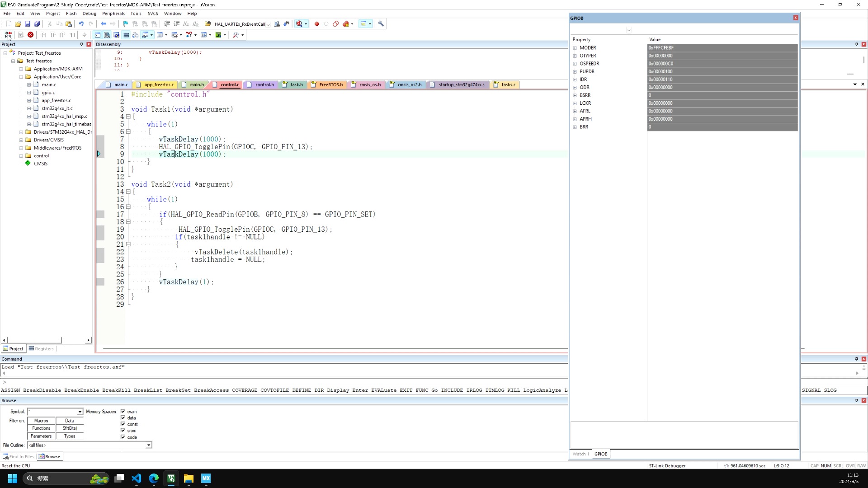Image resolution: width=868 pixels, height=488 pixels.
Task: Switch to the app_freertos.c tab
Action: tap(159, 84)
